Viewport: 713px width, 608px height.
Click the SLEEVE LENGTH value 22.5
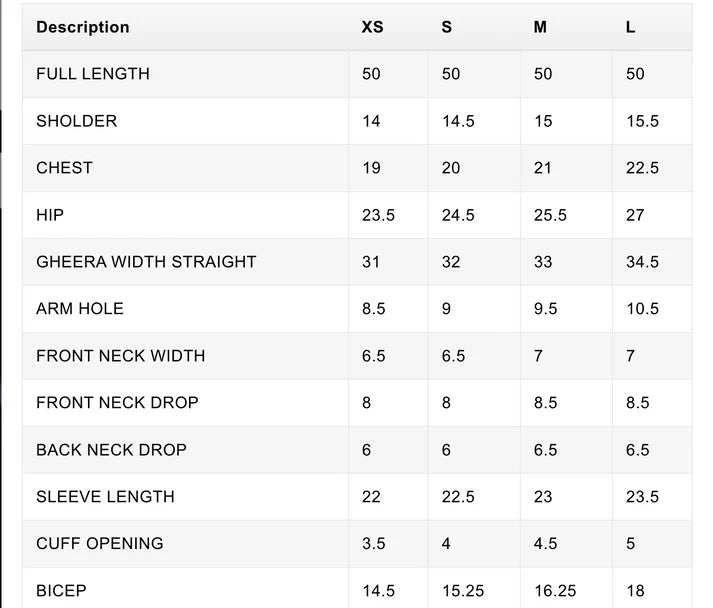[x=458, y=497]
